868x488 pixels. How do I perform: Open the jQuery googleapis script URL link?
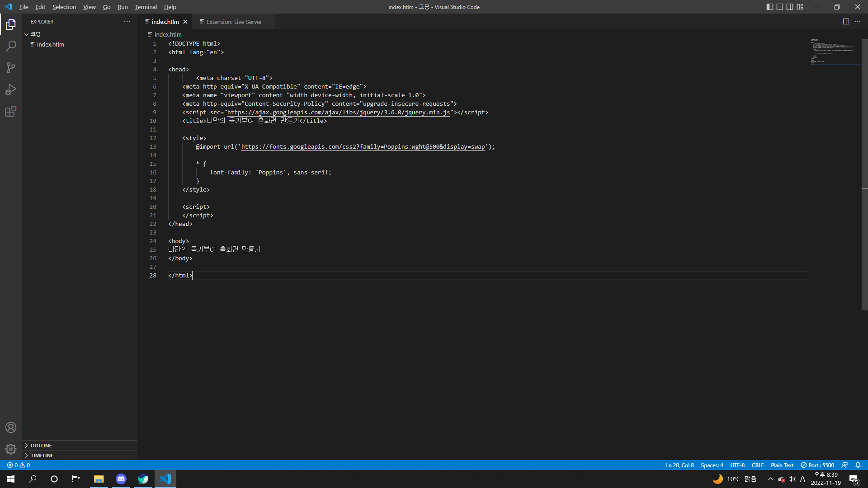[x=339, y=113]
